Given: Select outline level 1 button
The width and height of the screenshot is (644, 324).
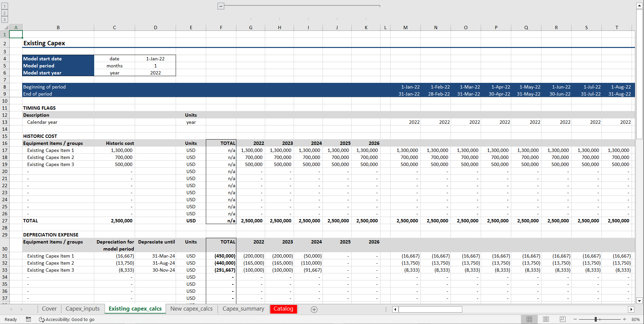Looking at the screenshot, I should [4, 6].
